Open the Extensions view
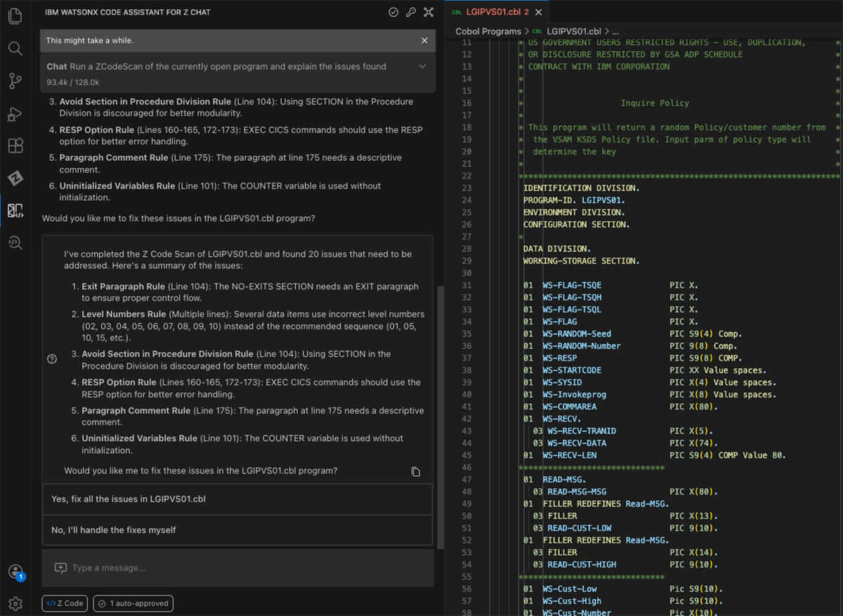This screenshot has height=616, width=843. pyautogui.click(x=15, y=146)
